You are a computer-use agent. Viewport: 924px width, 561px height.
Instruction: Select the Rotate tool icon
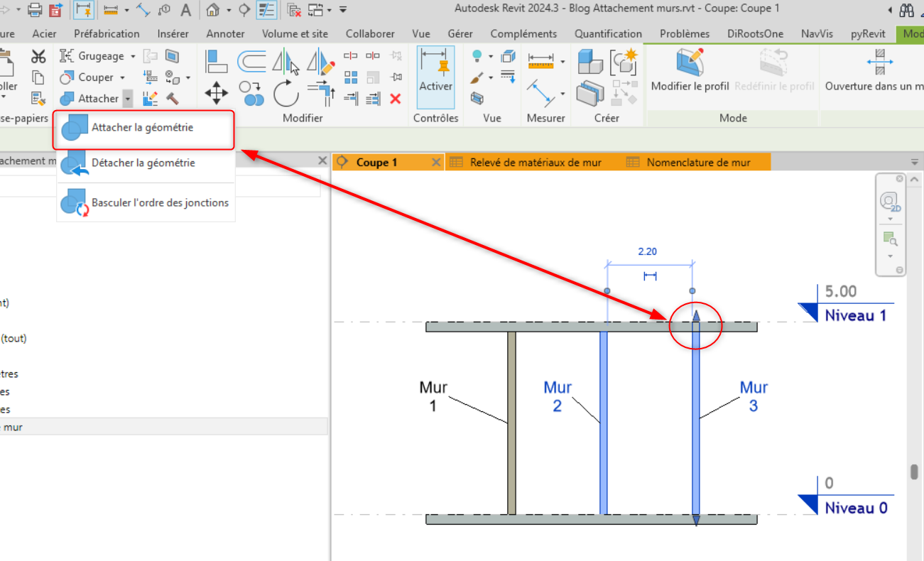286,93
